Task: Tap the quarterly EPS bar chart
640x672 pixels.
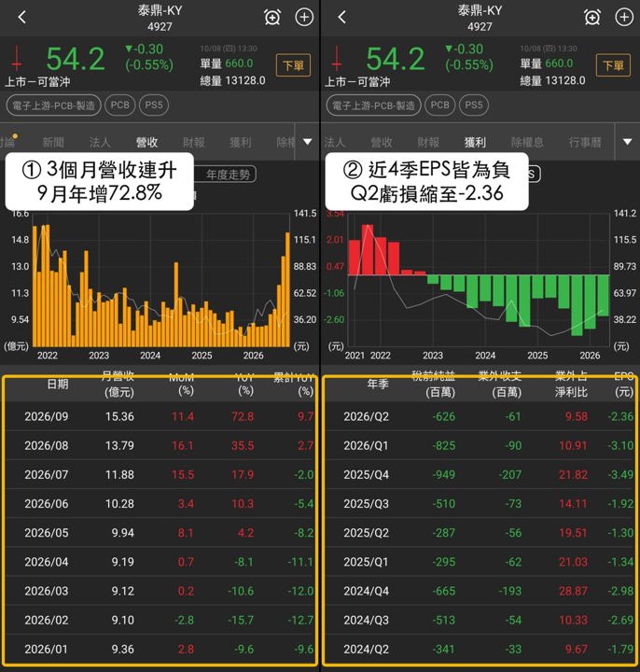Action: click(479, 280)
